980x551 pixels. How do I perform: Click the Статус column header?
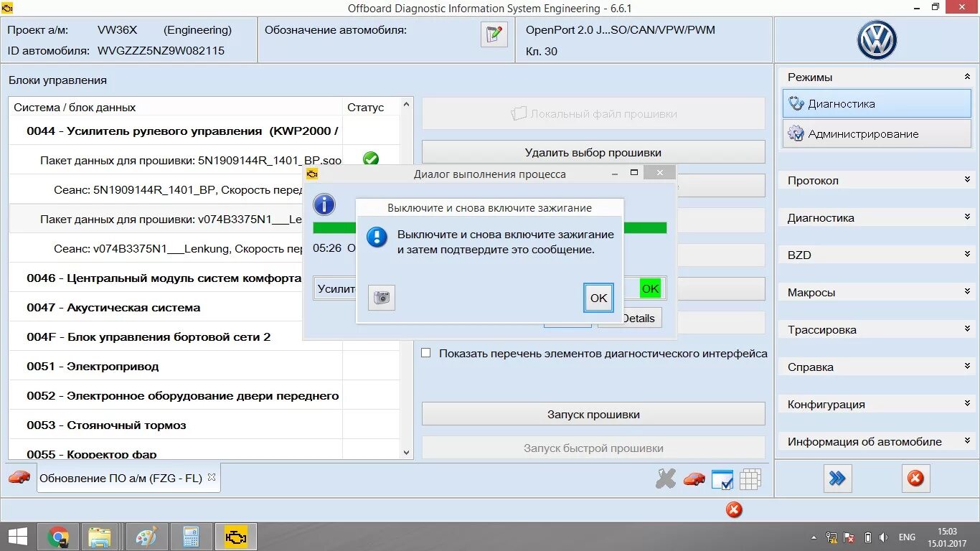pos(371,107)
